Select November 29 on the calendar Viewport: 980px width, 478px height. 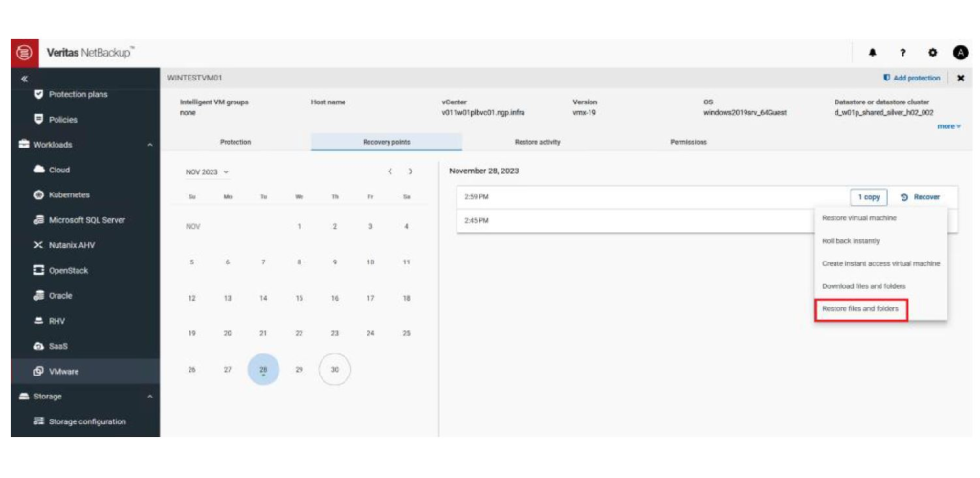[299, 370]
